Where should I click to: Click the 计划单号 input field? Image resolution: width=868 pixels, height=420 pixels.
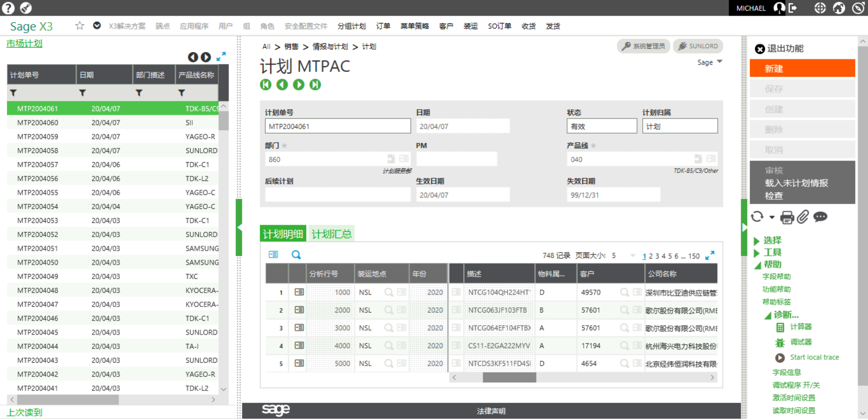click(338, 126)
